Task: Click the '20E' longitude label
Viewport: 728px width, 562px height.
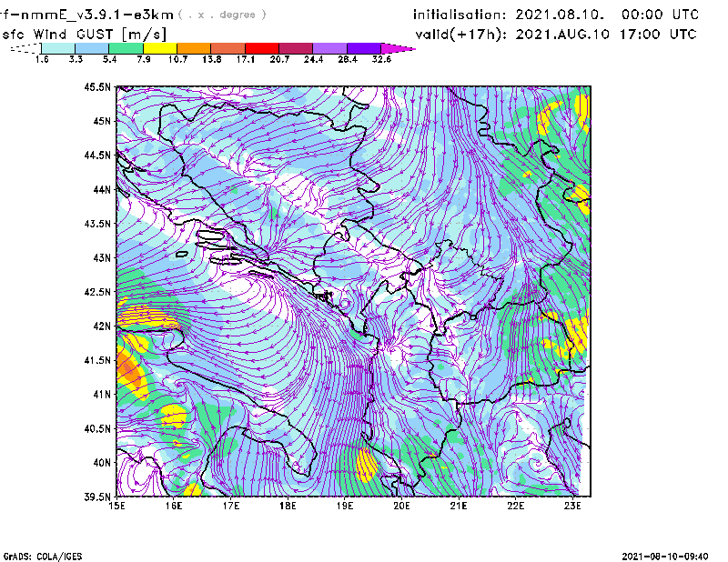Action: pyautogui.click(x=401, y=506)
